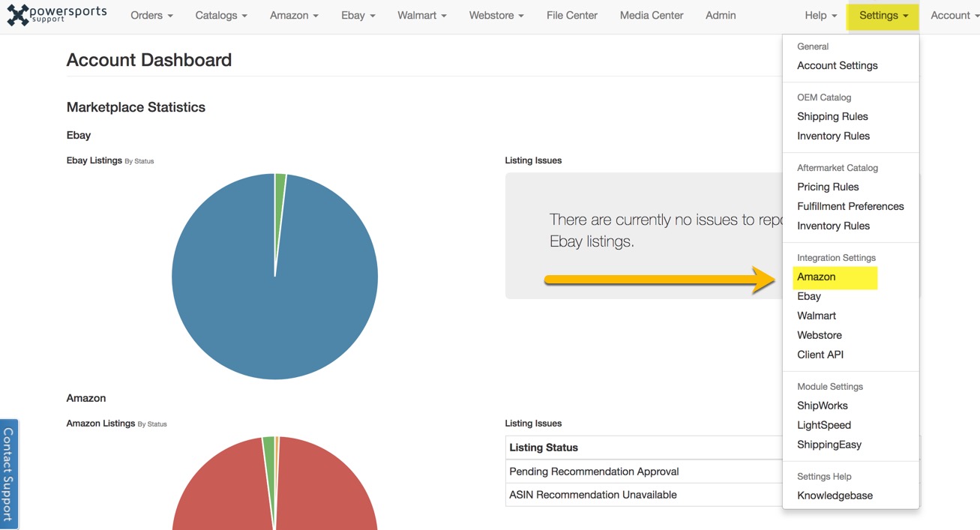Select Account Settings in General section
Viewport: 980px width, 530px height.
click(x=838, y=65)
